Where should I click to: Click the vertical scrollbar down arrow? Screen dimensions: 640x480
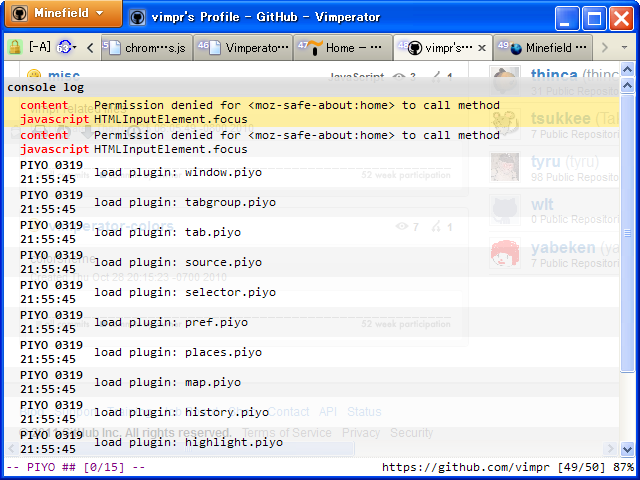point(627,449)
